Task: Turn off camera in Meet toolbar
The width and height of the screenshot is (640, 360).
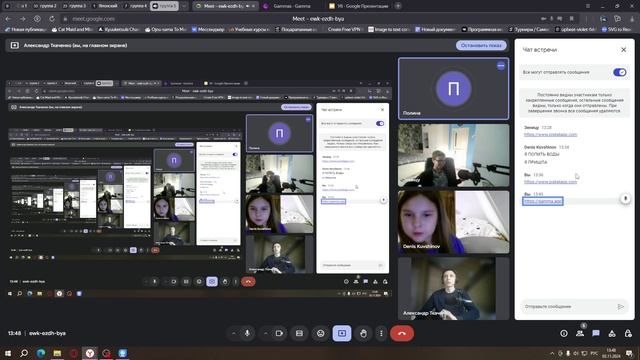Action: point(279,333)
